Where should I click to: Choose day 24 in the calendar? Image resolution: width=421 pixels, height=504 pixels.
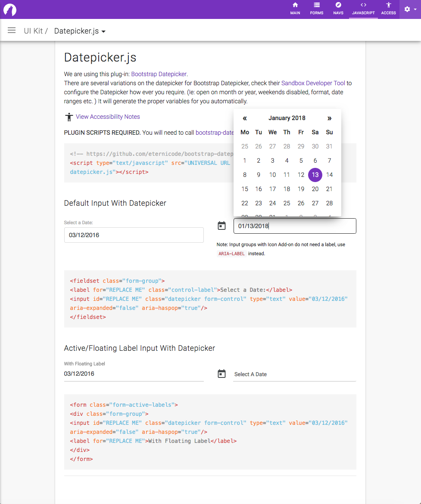coord(273,203)
